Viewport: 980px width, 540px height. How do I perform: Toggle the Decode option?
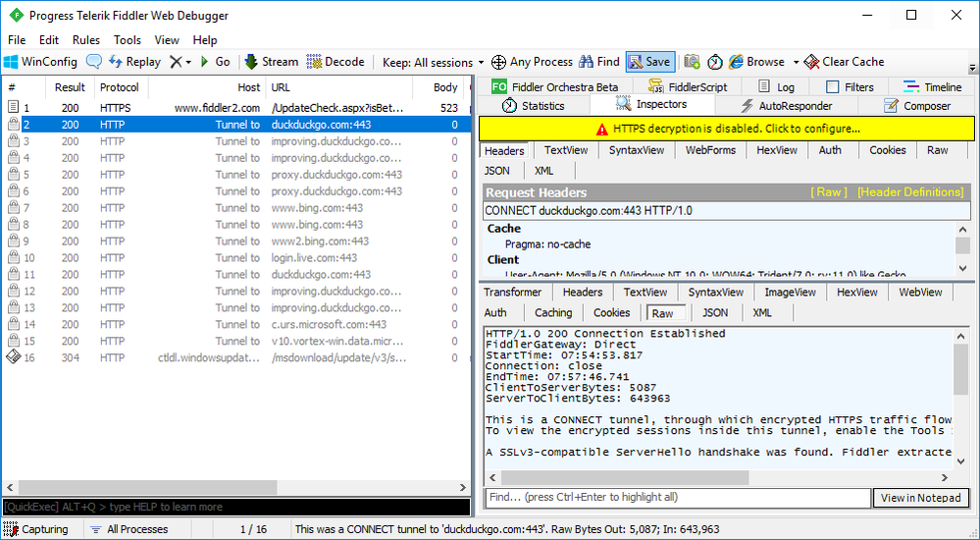coord(335,62)
